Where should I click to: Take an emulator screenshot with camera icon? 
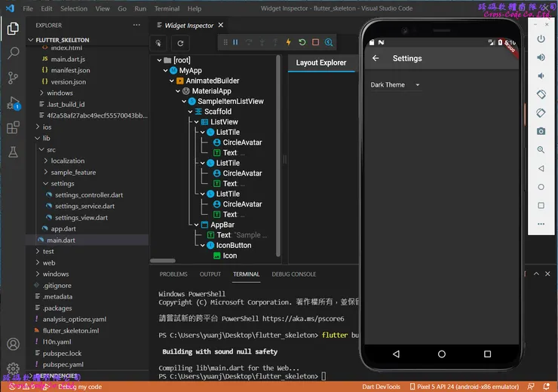pyautogui.click(x=541, y=131)
